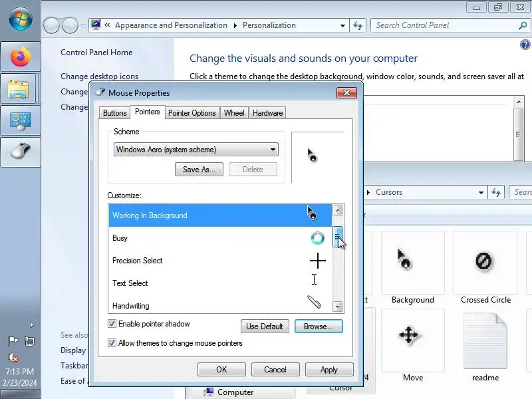Go back in Control Panel

click(51, 25)
